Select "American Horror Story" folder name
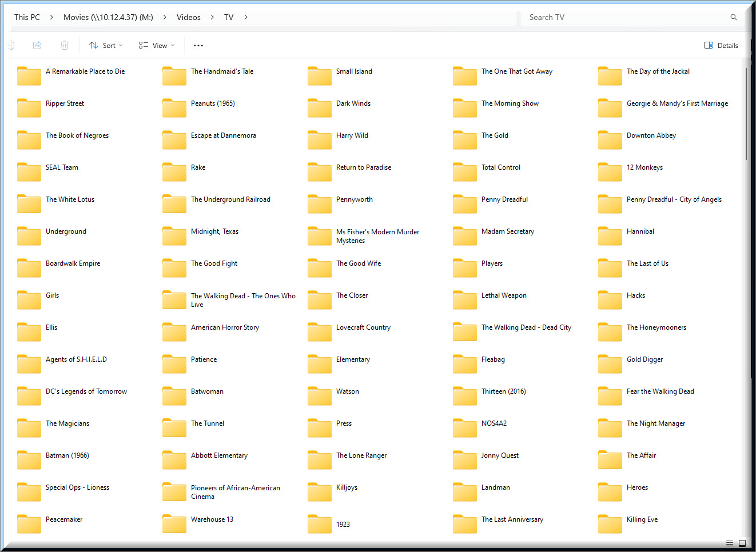 pyautogui.click(x=225, y=327)
